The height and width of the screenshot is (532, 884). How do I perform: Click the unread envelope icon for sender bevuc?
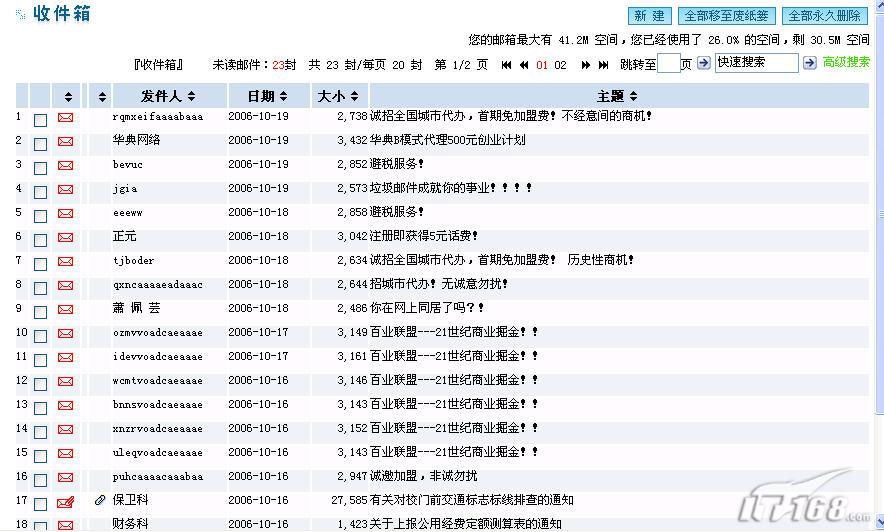click(x=66, y=165)
